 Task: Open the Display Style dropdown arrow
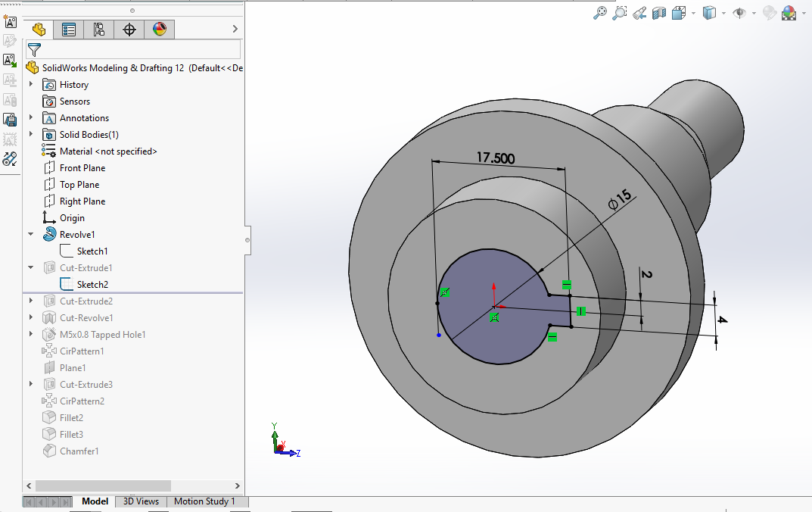coord(723,13)
